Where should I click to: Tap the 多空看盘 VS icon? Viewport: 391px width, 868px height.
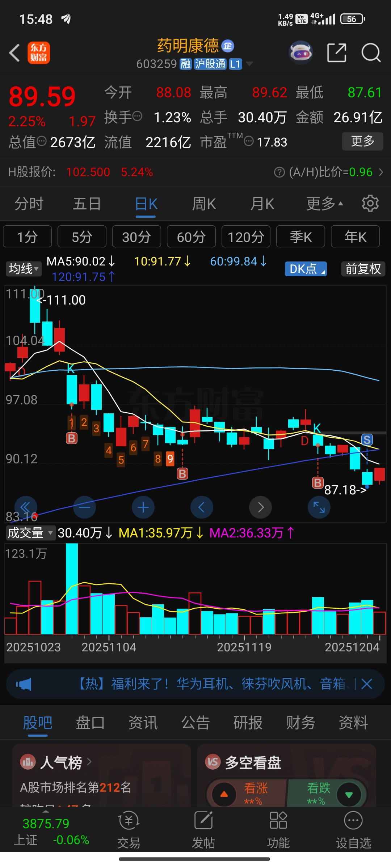click(213, 762)
